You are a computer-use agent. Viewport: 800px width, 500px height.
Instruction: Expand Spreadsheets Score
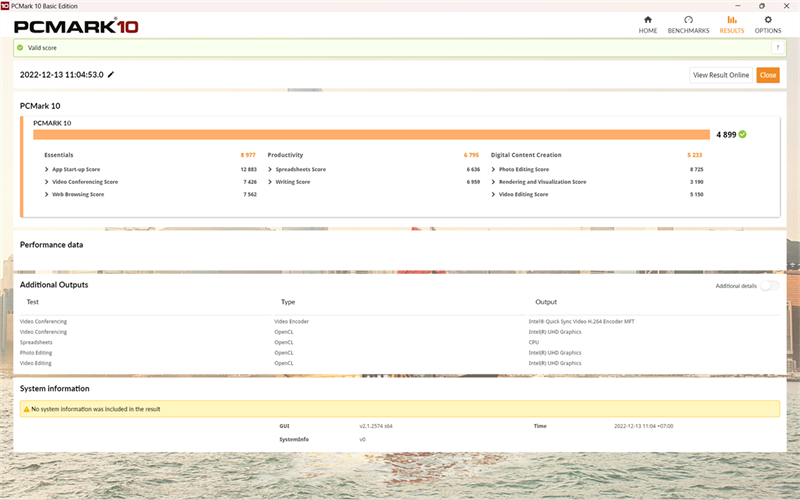(270, 169)
